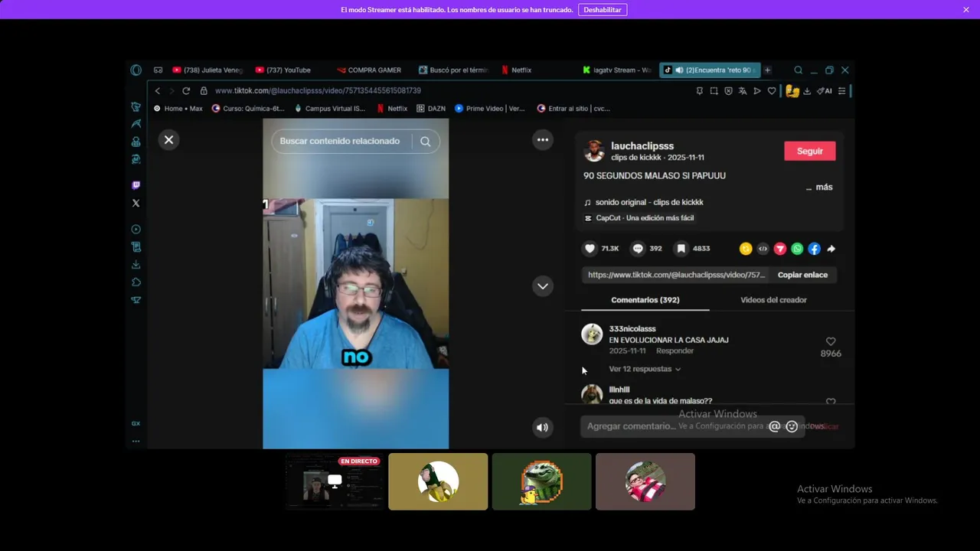Mute the TikTok video sound
980x551 pixels.
point(542,428)
